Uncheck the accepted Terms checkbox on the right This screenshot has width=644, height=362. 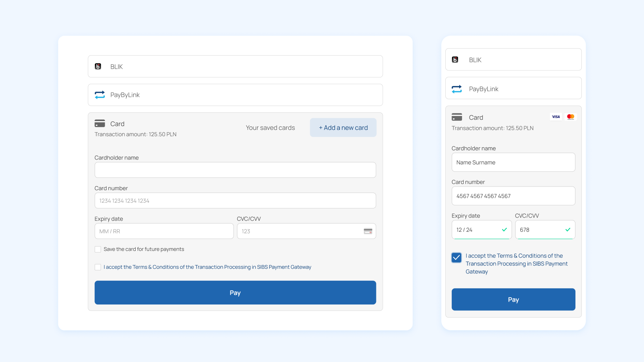[x=456, y=257]
